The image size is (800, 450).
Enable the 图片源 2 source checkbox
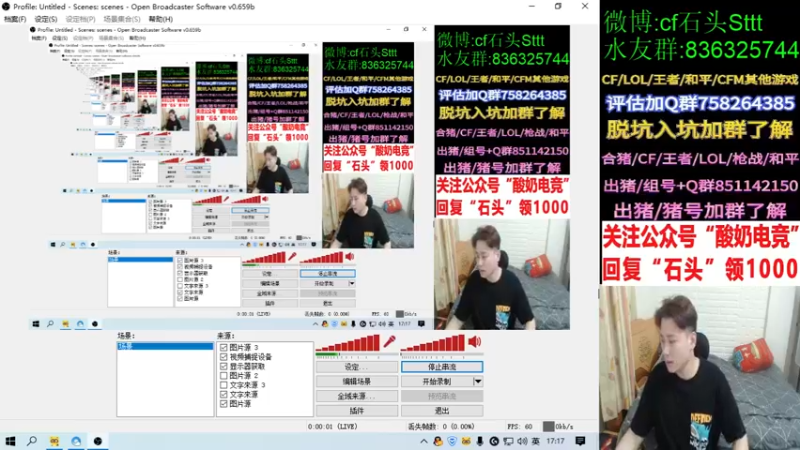point(223,376)
